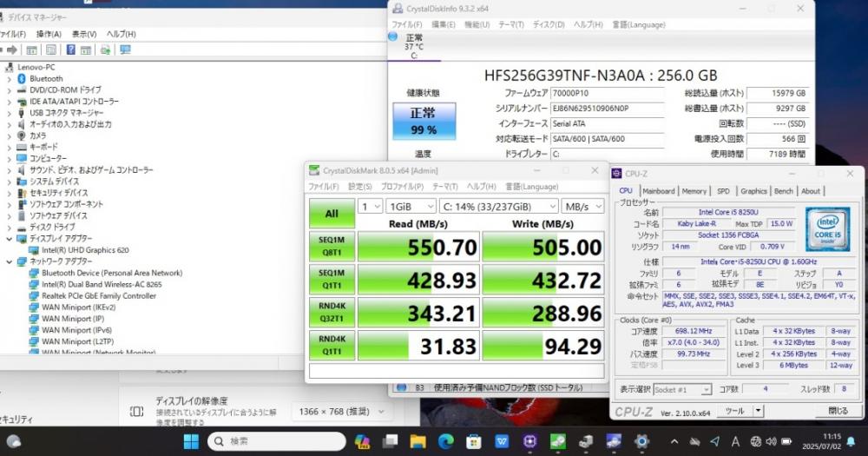
Task: Click the IME input mode A indicator
Action: click(735, 441)
